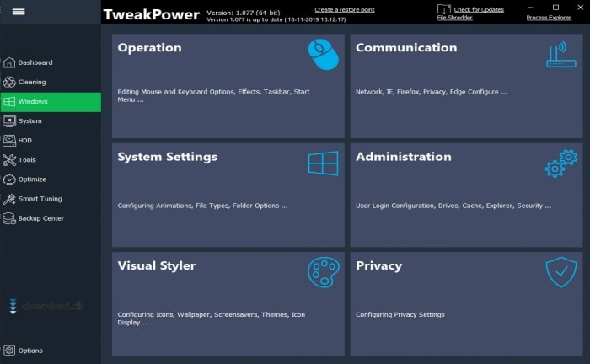Click the router icon in Communication tile
The height and width of the screenshot is (364, 590).
click(x=561, y=55)
